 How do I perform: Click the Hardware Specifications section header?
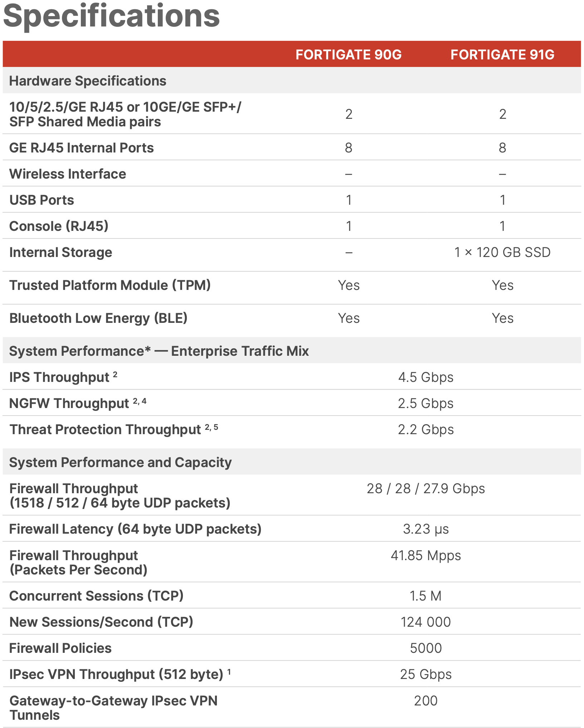pos(88,81)
